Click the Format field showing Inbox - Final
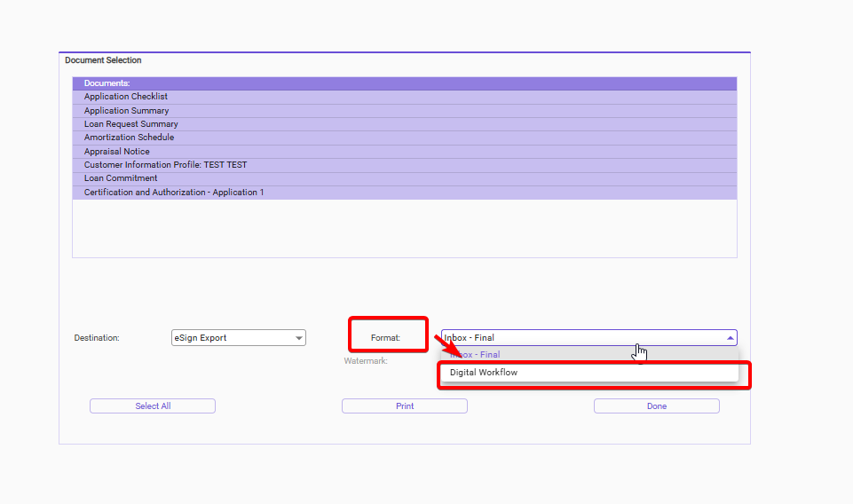Viewport: 853px width, 504px height. point(577,338)
